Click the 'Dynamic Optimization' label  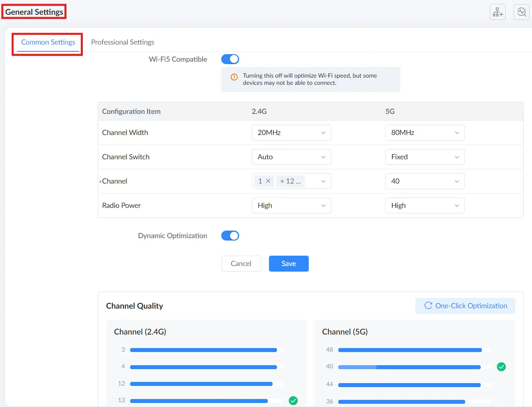coord(173,236)
